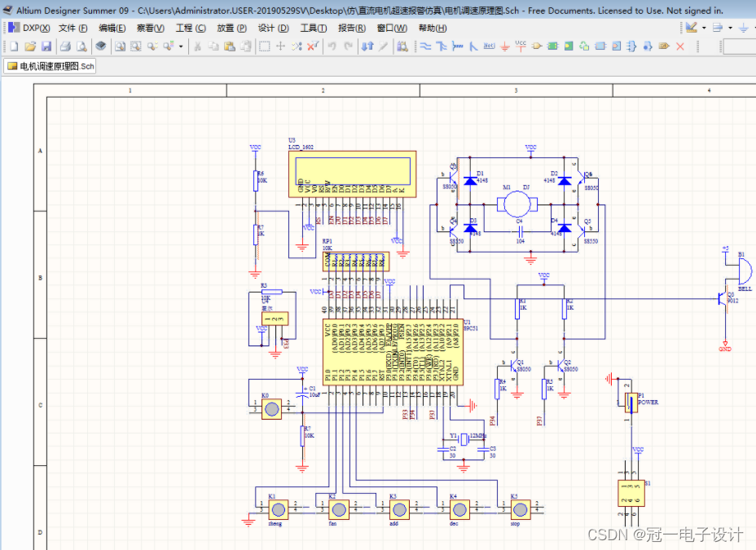Cut selection with scissors icon
This screenshot has width=756, height=550.
(198, 46)
